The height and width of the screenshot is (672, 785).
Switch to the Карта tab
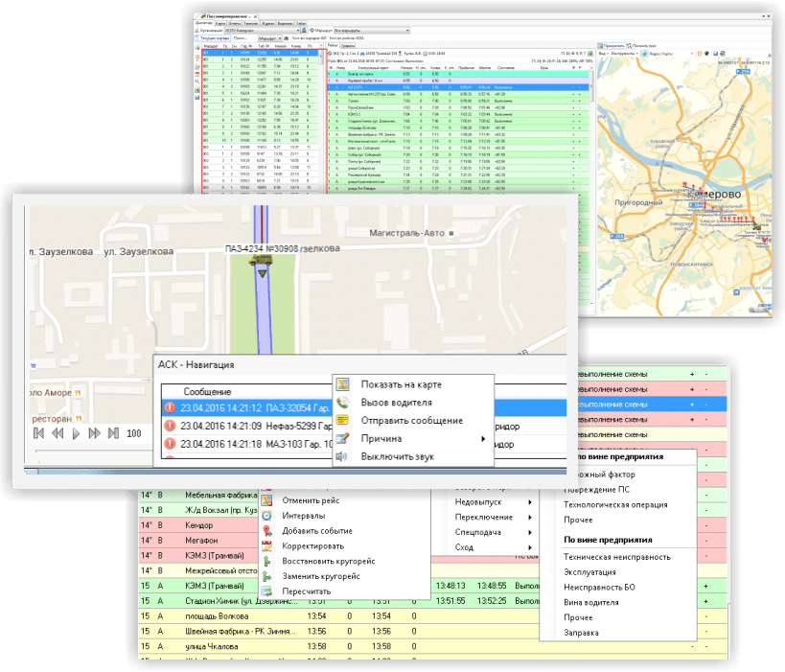(220, 24)
